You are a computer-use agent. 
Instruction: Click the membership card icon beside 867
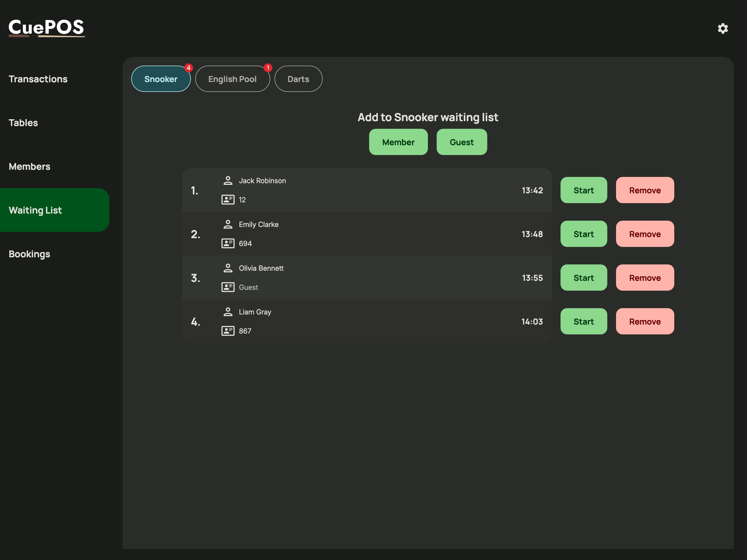click(x=228, y=331)
